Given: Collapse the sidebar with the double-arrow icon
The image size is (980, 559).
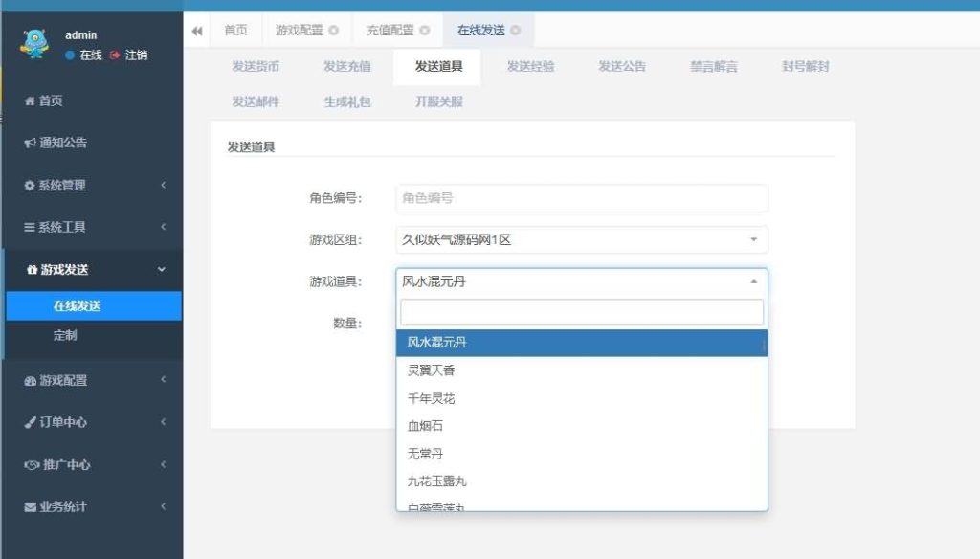Looking at the screenshot, I should (197, 29).
